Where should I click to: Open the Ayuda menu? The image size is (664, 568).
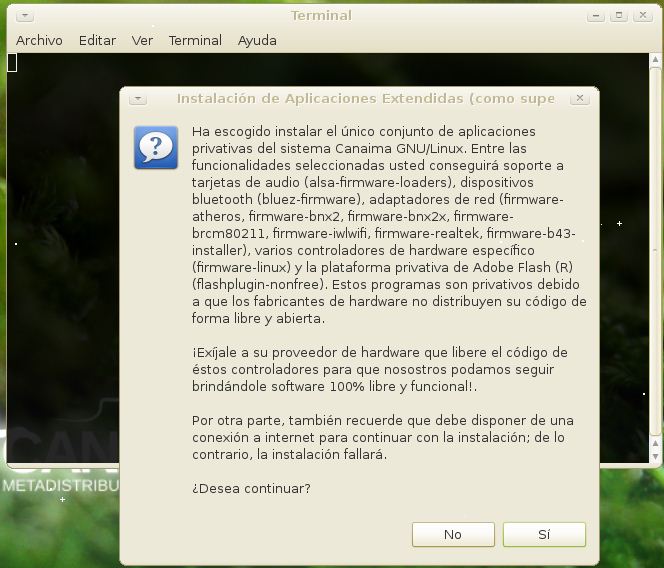tap(257, 40)
